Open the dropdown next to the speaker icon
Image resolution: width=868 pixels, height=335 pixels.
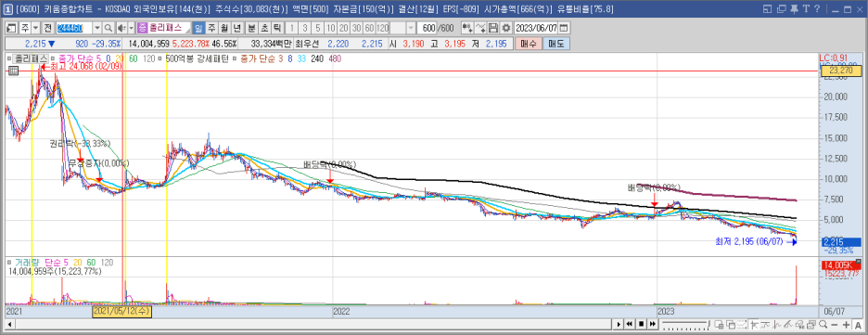[x=131, y=28]
